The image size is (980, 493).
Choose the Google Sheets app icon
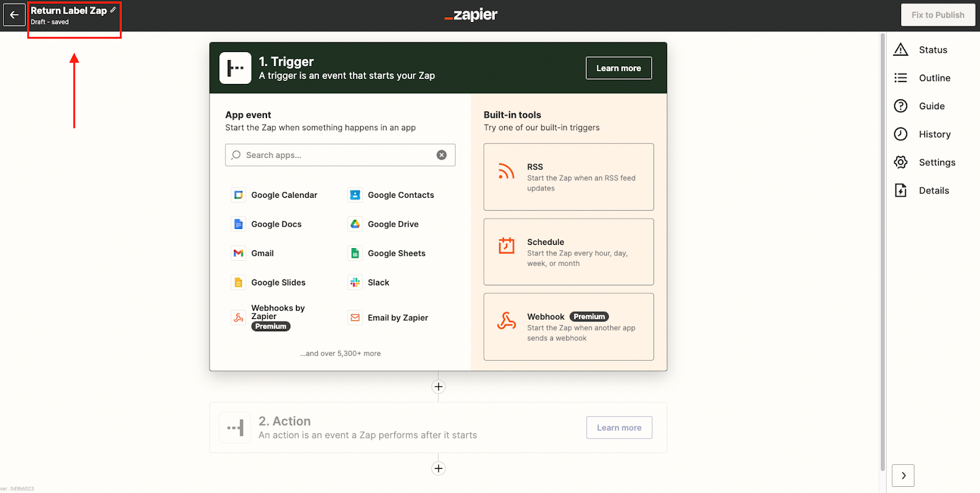[355, 253]
